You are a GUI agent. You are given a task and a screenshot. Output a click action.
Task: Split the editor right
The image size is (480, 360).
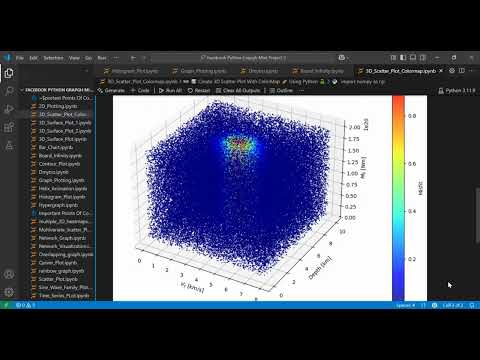coord(462,71)
